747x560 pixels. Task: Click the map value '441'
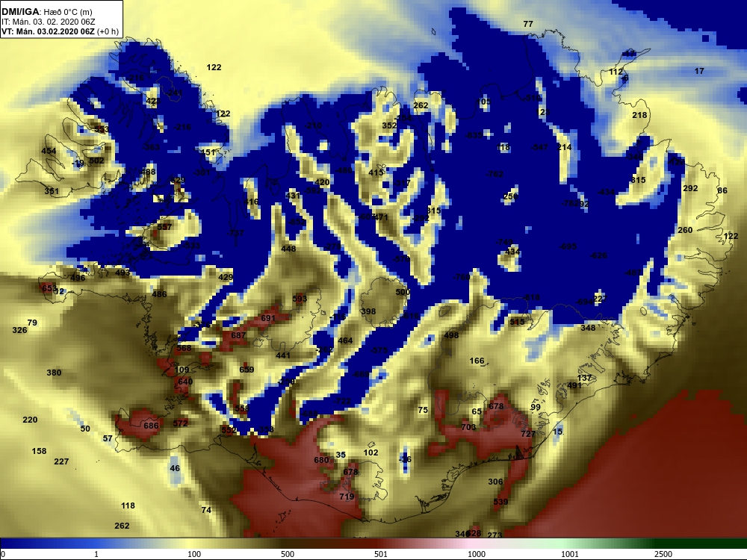(283, 355)
